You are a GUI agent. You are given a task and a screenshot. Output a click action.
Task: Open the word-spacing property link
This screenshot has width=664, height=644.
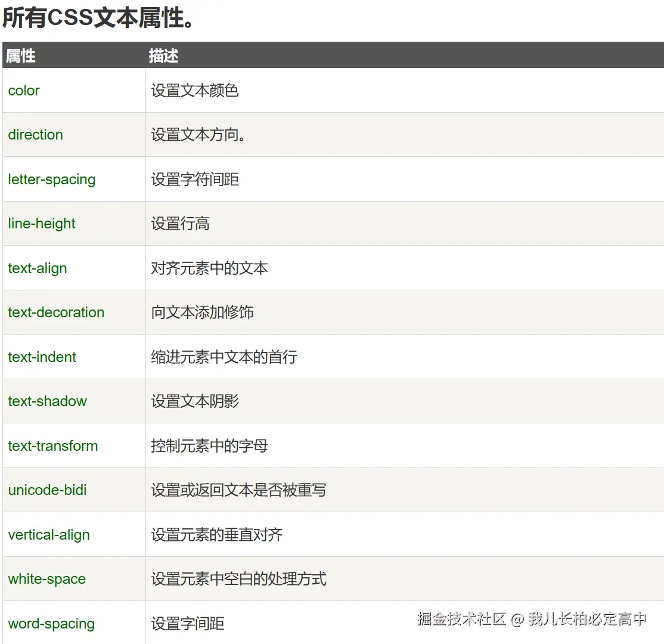[x=51, y=624]
